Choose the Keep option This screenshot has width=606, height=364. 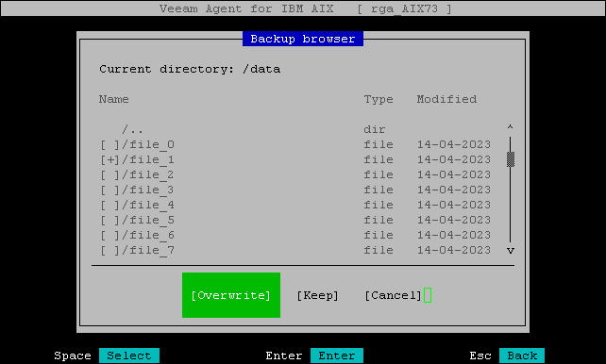[x=317, y=296]
